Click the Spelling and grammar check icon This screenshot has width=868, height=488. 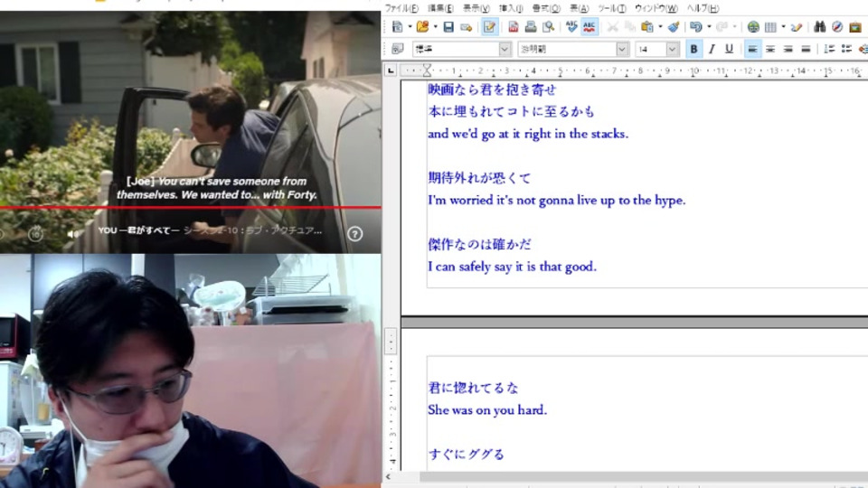click(x=571, y=26)
